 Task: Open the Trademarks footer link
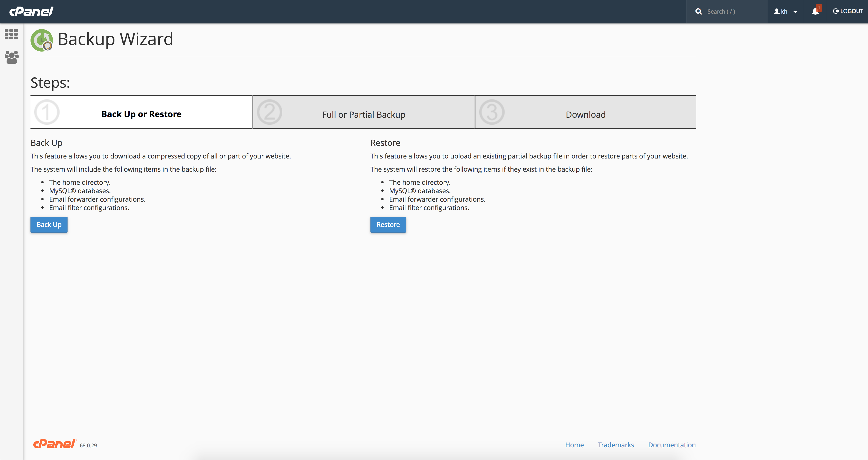tap(616, 445)
